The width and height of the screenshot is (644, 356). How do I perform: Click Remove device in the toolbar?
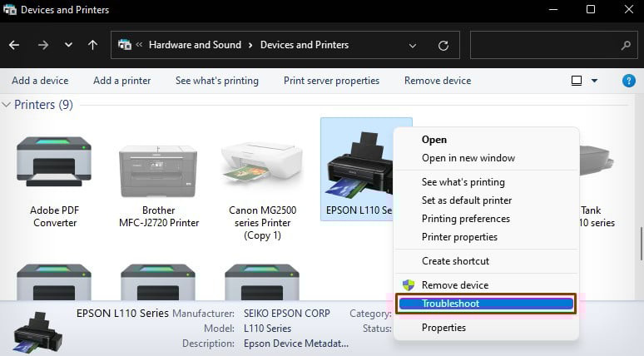pos(438,81)
